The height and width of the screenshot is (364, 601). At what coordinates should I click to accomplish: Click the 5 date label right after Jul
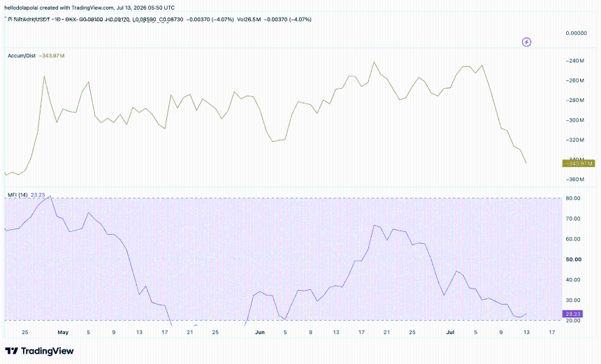click(x=476, y=332)
